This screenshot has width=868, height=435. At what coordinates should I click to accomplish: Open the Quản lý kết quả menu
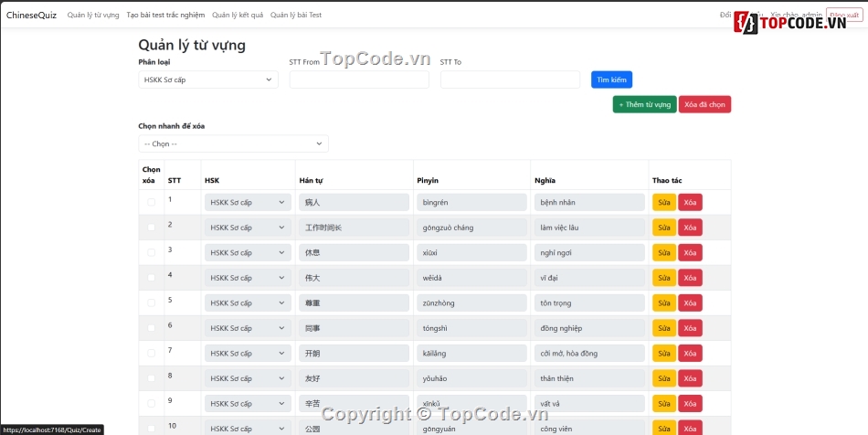(x=238, y=15)
